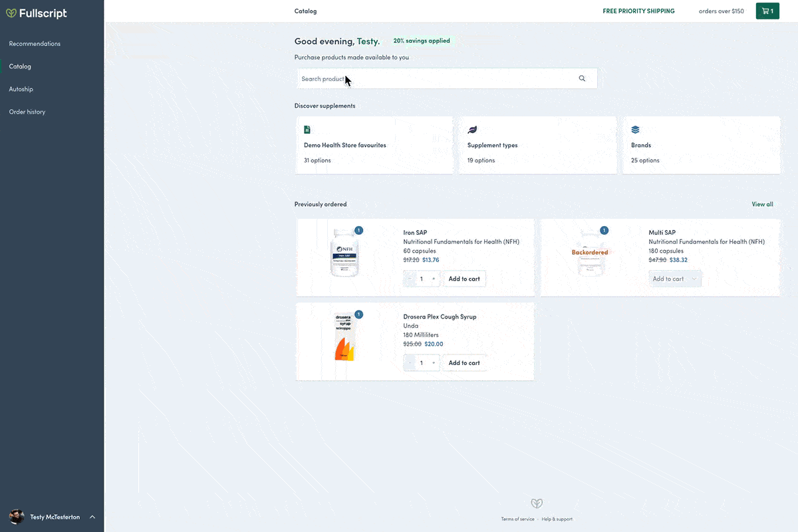Viewport: 798px width, 532px height.
Task: Open the Demo Health Store favourites card
Action: point(374,145)
